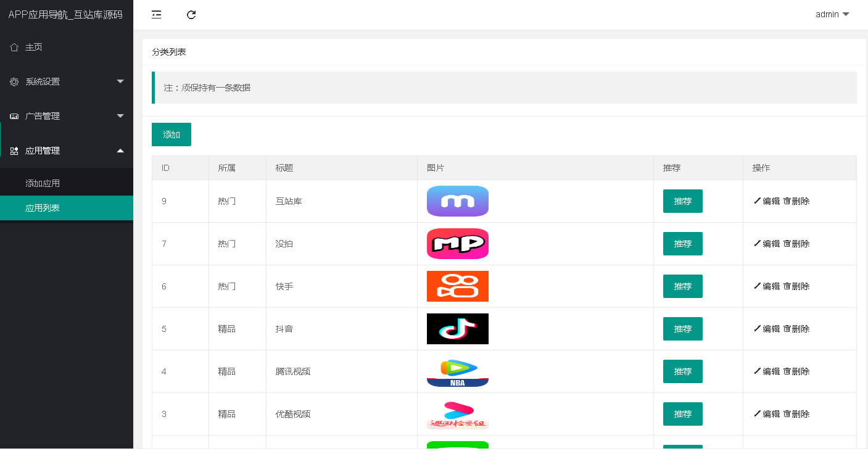The image size is (868, 451).
Task: Click the 优酷视频 logo image
Action: tap(458, 414)
